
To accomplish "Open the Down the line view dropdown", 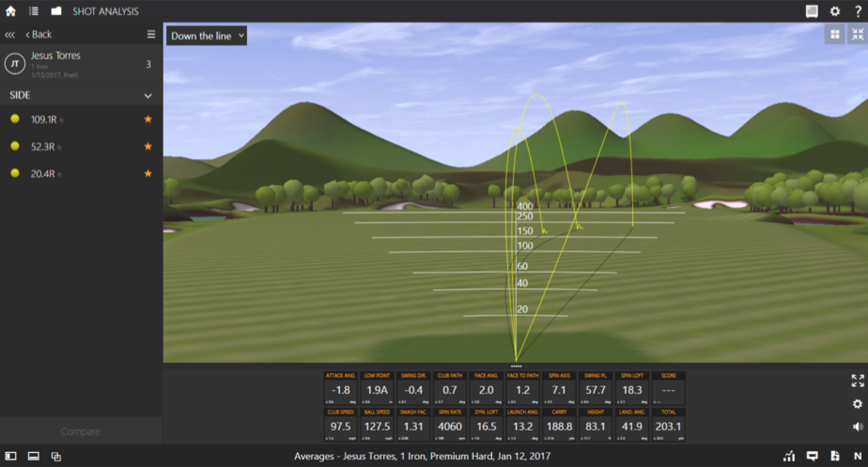I will [x=207, y=36].
